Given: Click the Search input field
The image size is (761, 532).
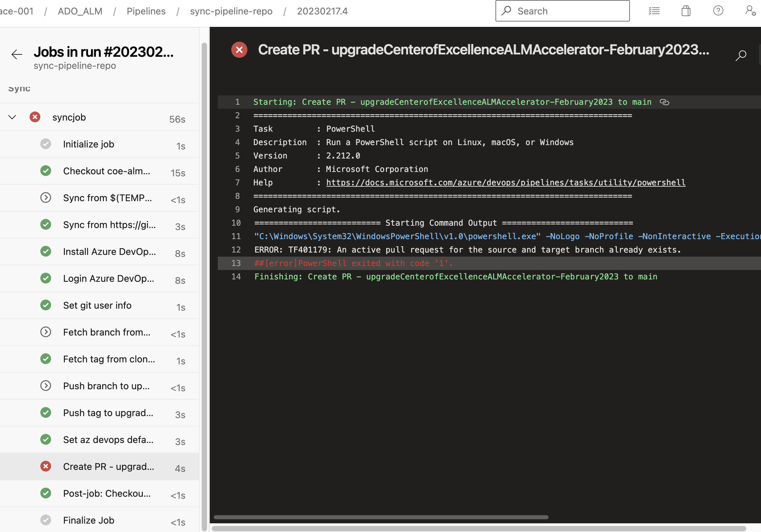Looking at the screenshot, I should click(x=568, y=11).
